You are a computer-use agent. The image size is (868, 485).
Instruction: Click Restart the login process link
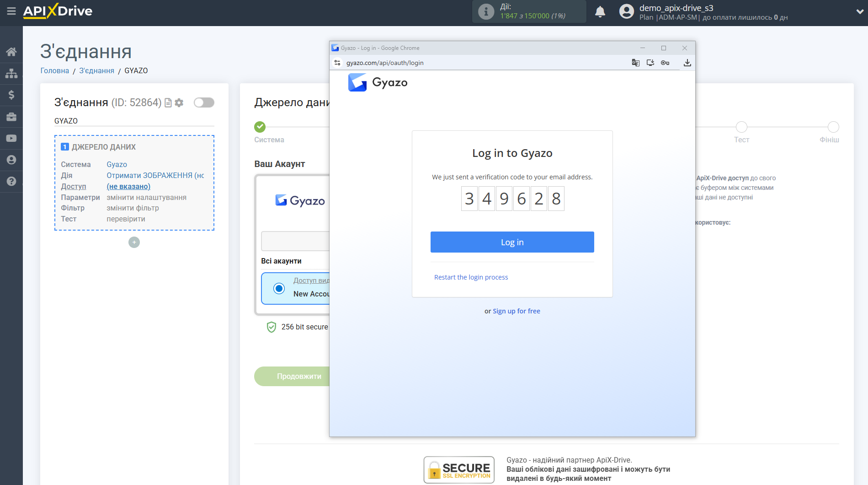[471, 277]
